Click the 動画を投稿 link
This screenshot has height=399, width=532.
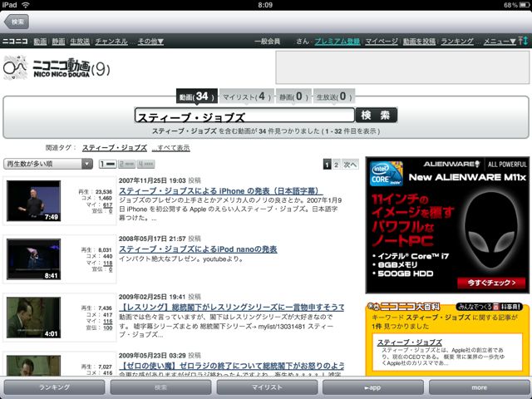coord(419,42)
